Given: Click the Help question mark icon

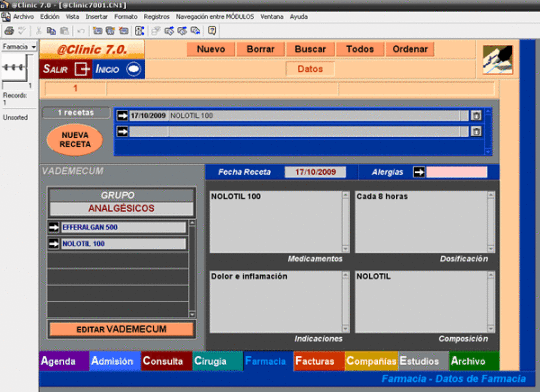Looking at the screenshot, I should (x=212, y=31).
